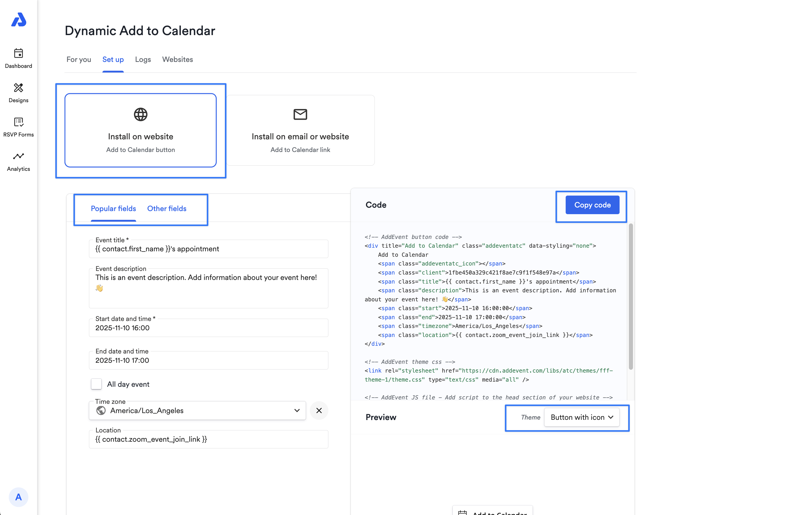This screenshot has height=515, width=812.
Task: Open the Dashboard calendar icon
Action: [19, 53]
